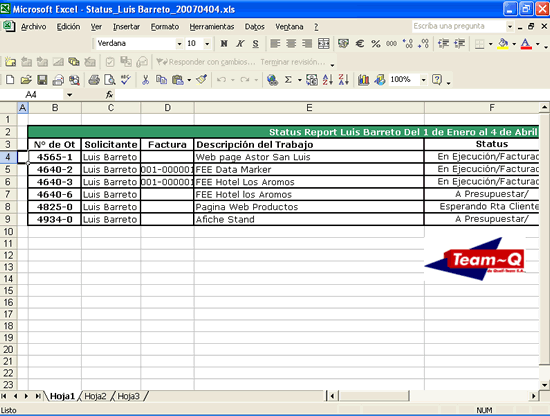
Task: Open the Edición menu
Action: 68,27
